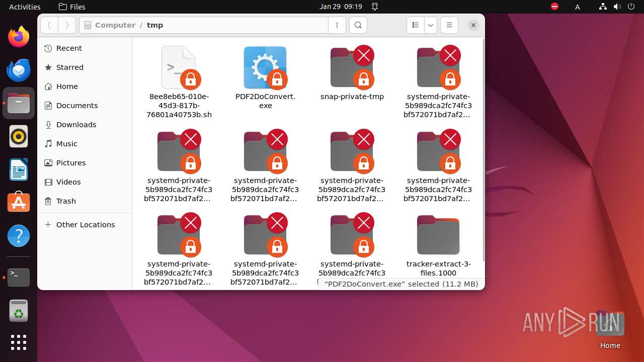644x362 pixels.
Task: Open Starred in the sidebar
Action: (x=85, y=67)
